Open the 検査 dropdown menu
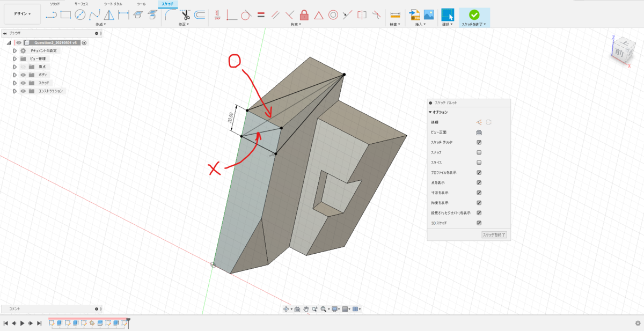 [x=396, y=25]
